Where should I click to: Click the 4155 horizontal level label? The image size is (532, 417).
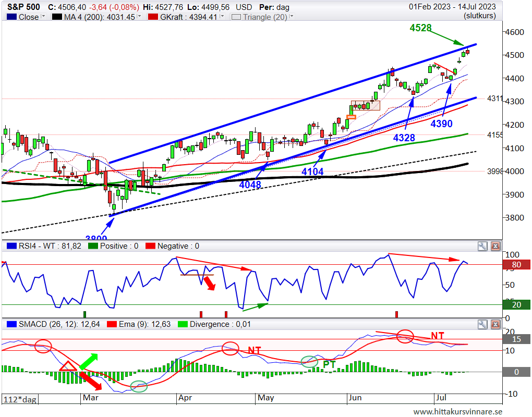[x=494, y=134]
